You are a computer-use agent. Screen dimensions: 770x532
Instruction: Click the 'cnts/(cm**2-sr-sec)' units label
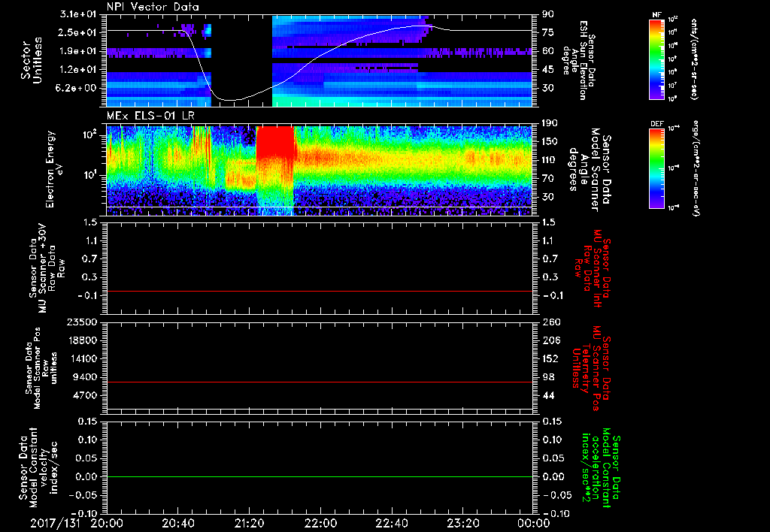click(x=694, y=59)
